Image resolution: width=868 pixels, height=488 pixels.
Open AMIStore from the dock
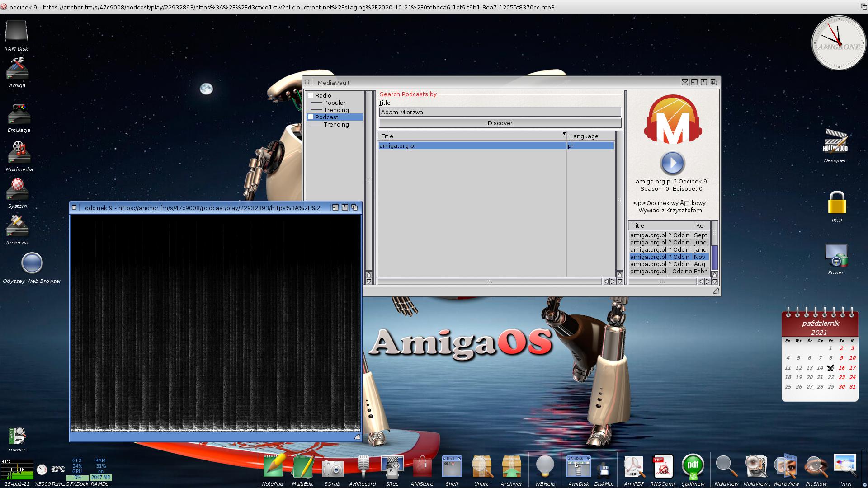click(x=422, y=467)
